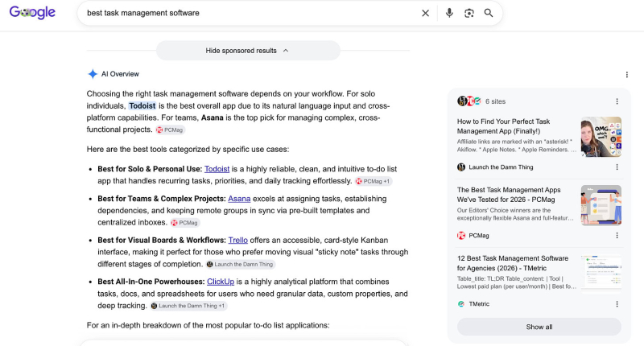The height and width of the screenshot is (346, 644).
Task: Click the PCMag favicon in sources panel
Action: click(x=461, y=236)
